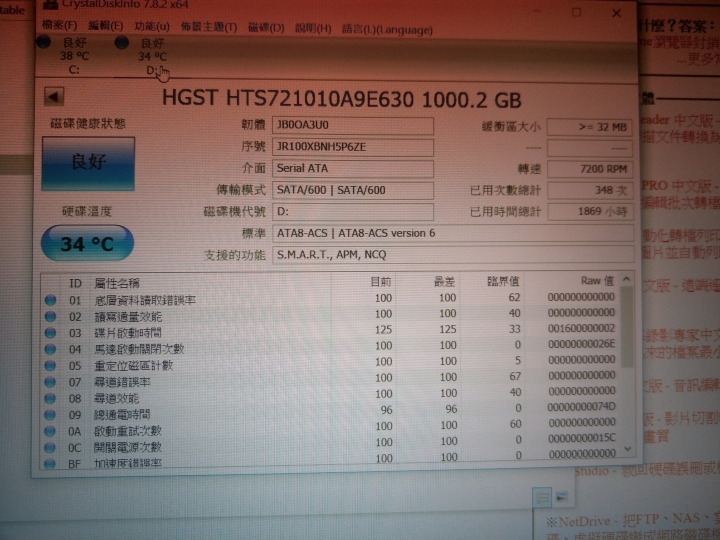This screenshot has height=540, width=720.
Task: Open the 磁碟(D) menu
Action: 266,28
